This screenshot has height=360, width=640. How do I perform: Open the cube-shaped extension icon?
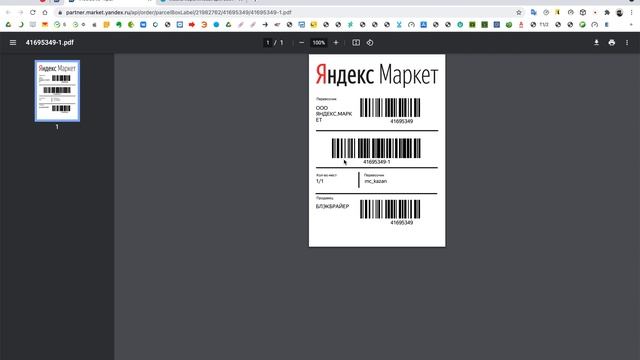583,13
